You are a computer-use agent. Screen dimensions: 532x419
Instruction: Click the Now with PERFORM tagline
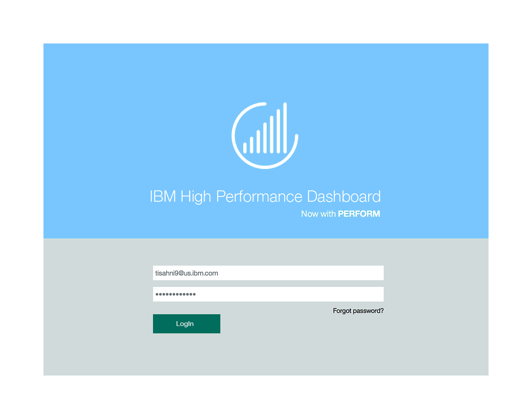[341, 214]
